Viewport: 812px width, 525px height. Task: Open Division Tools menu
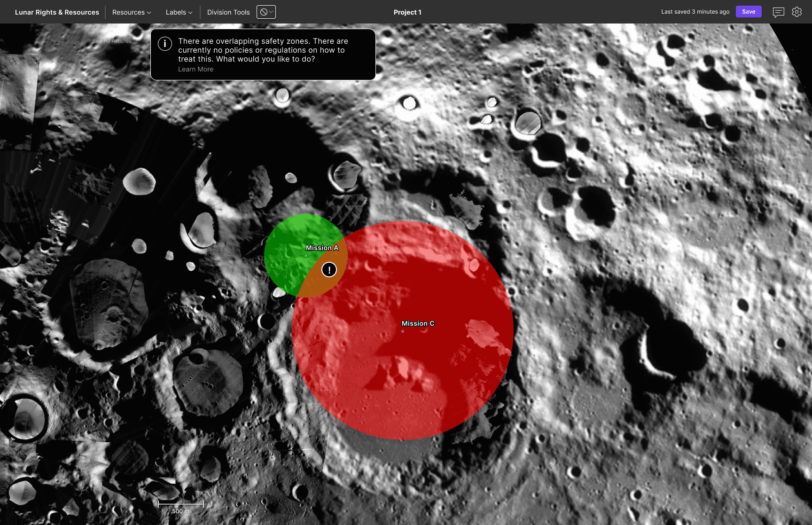tap(228, 12)
